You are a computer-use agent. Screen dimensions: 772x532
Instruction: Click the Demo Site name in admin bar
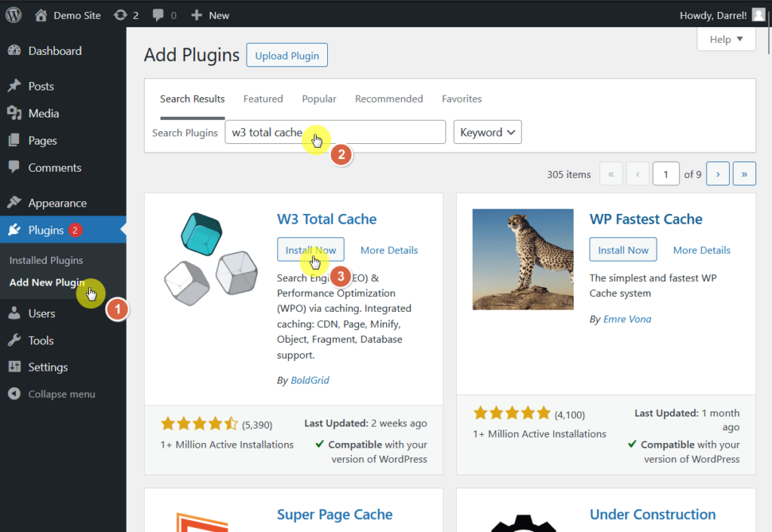(77, 15)
